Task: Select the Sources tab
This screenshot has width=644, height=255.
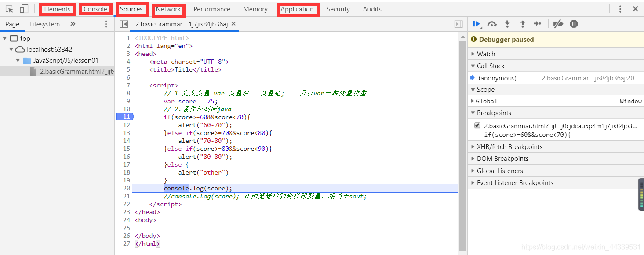Action: [x=131, y=9]
